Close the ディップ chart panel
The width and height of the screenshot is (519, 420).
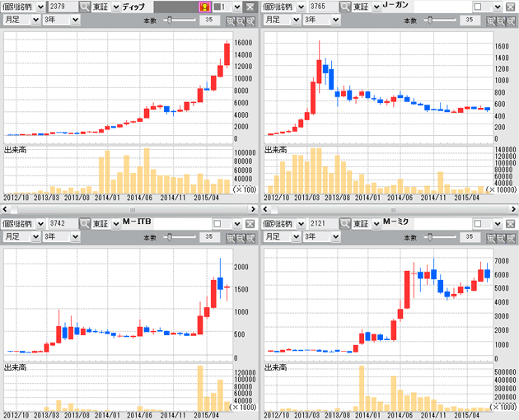(x=250, y=7)
